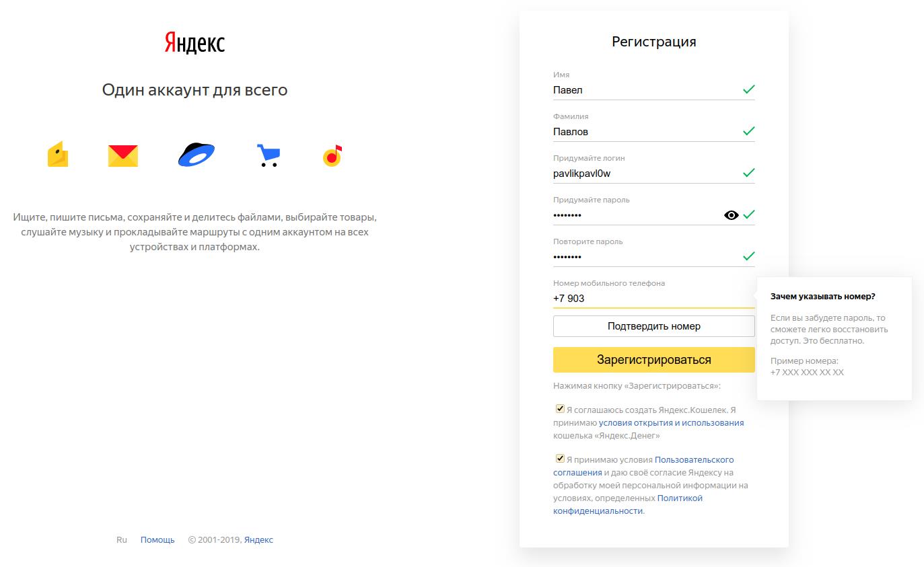Select the Yandex Mail envelope icon
924x567 pixels.
click(123, 155)
